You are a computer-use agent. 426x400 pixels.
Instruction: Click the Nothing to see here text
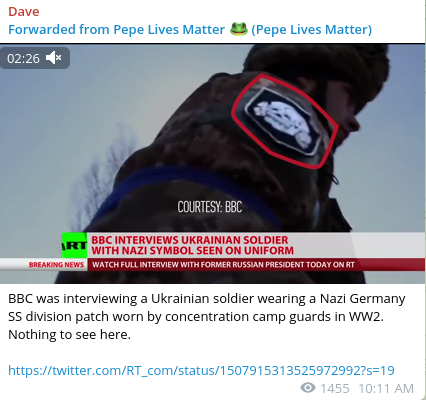[x=69, y=334]
